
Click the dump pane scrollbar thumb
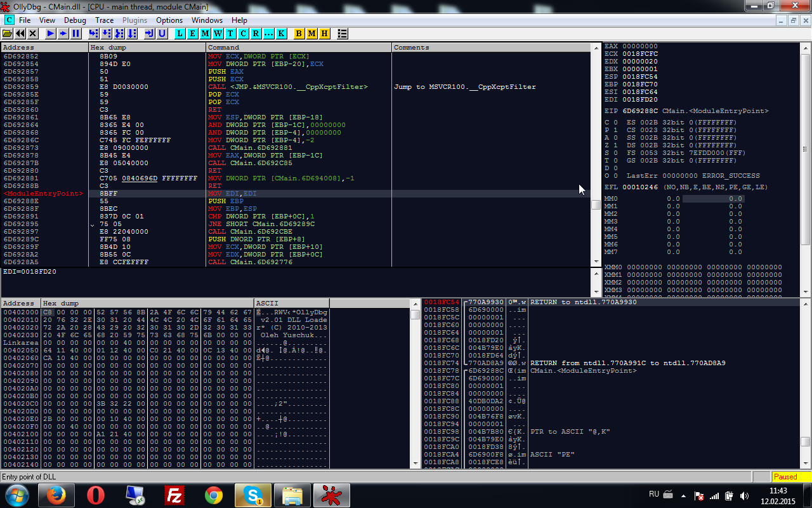416,314
